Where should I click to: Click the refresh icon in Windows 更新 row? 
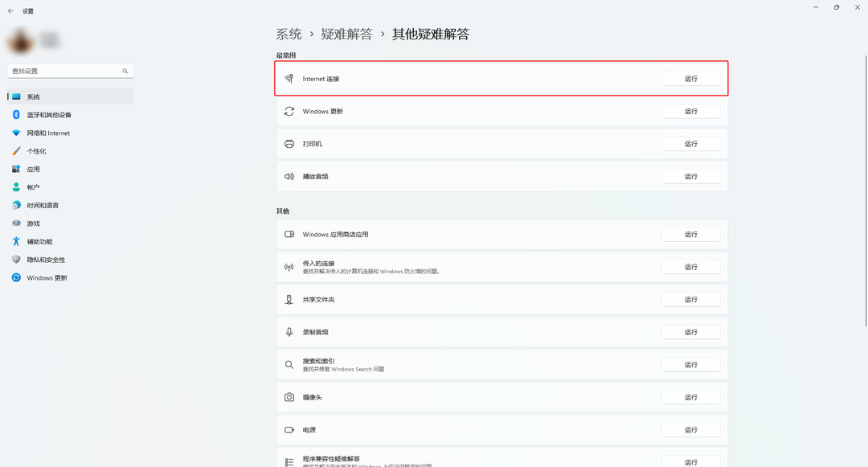(289, 111)
